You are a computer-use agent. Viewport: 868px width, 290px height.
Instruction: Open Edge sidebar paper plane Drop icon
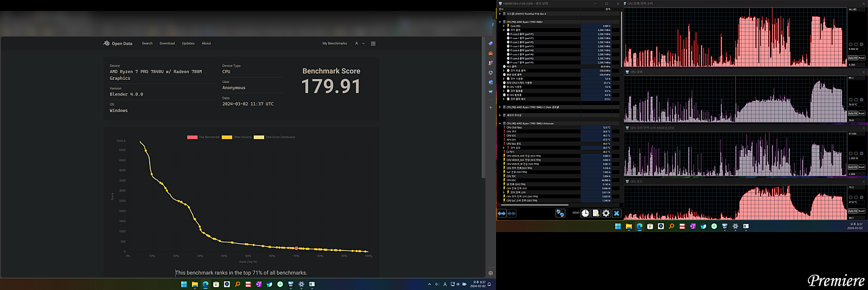tap(490, 92)
